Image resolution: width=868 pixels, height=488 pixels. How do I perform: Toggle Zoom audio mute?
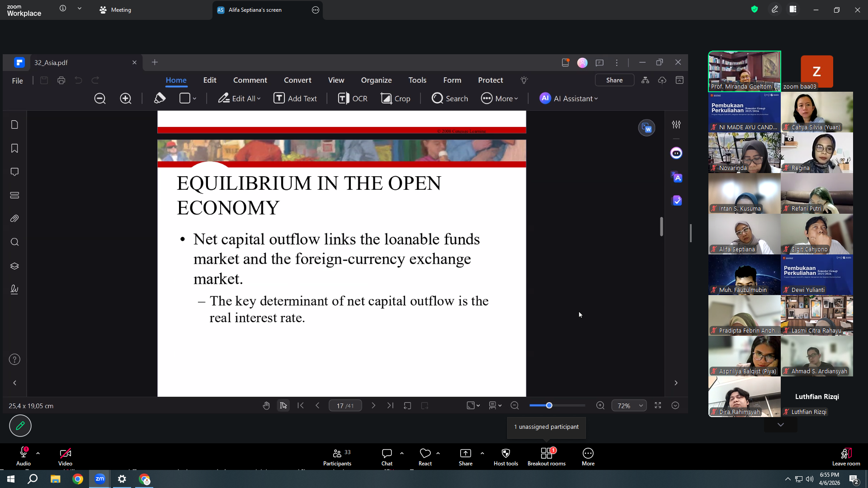(24, 457)
